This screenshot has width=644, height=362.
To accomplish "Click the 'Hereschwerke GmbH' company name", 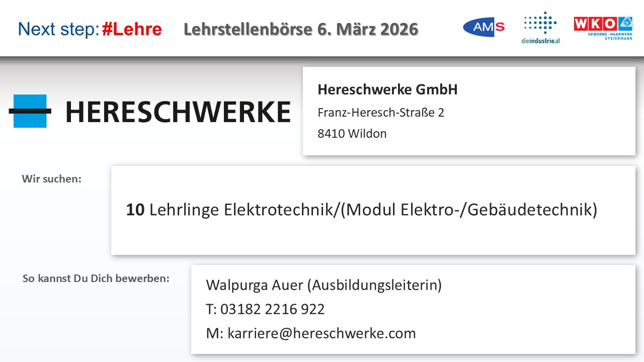I will [x=387, y=90].
